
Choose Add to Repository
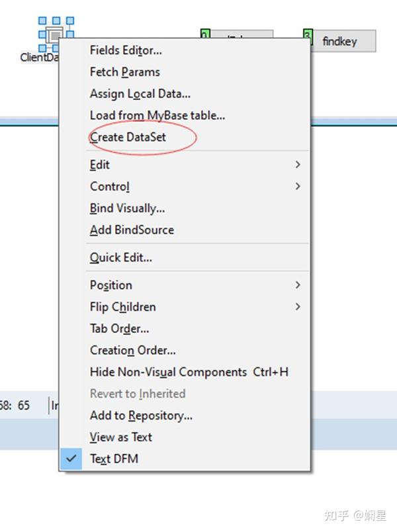(x=141, y=416)
